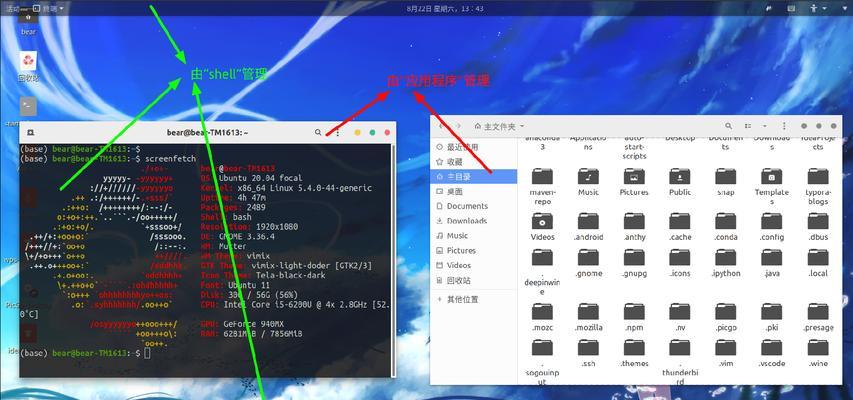Go back in the file manager
Viewport: 853px width, 400px height.
tap(441, 126)
